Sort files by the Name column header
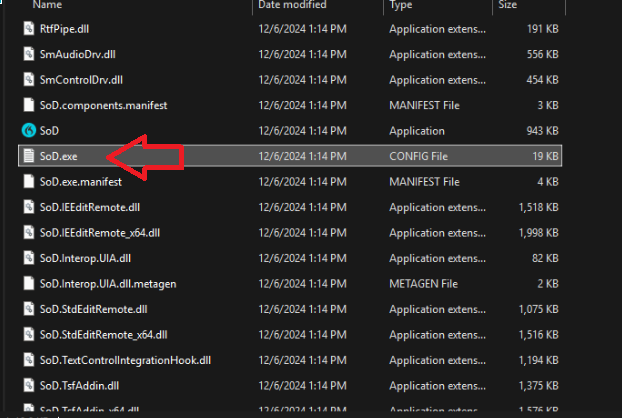 48,5
